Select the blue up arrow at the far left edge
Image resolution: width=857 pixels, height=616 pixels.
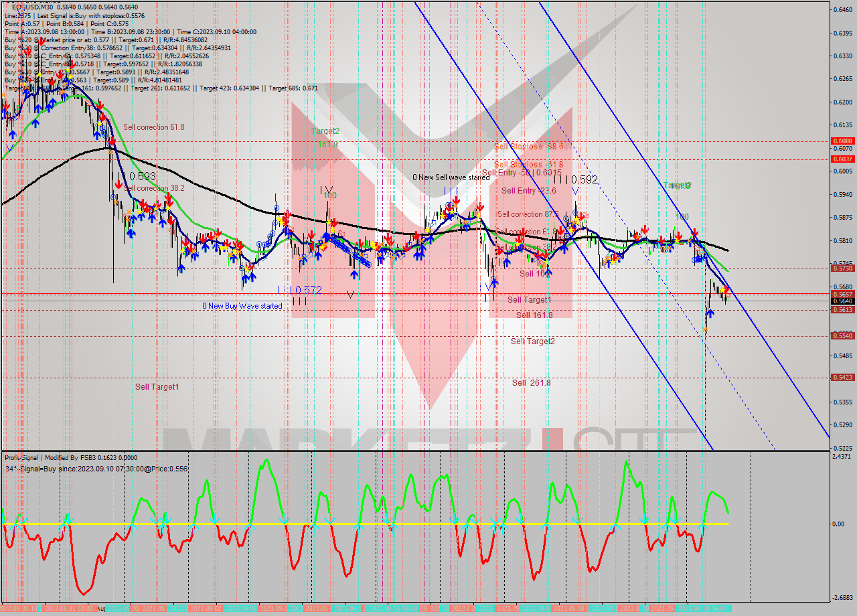click(x=5, y=112)
